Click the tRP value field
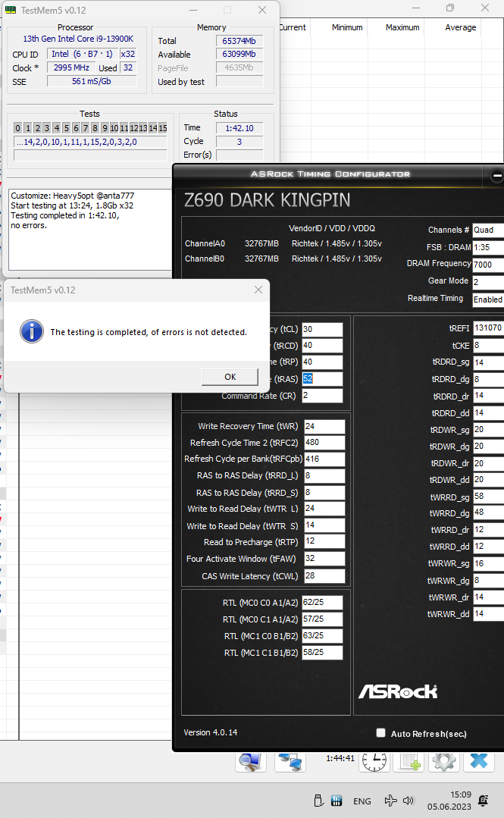Image resolution: width=504 pixels, height=818 pixels. pyautogui.click(x=322, y=362)
